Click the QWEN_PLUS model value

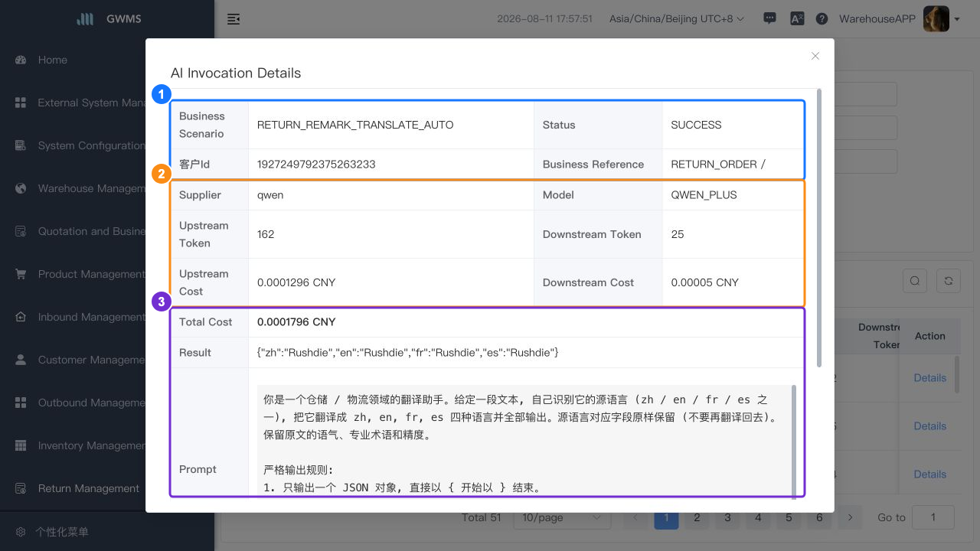click(x=704, y=194)
